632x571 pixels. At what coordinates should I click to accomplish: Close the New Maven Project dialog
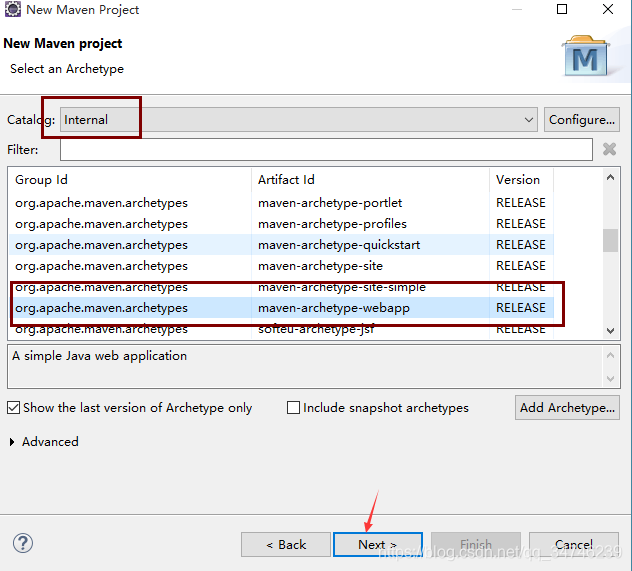click(x=608, y=9)
